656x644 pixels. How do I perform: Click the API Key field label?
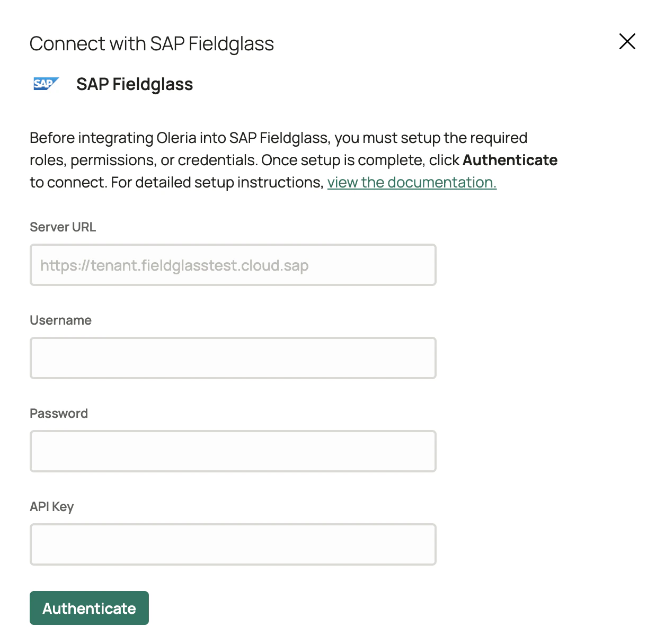click(51, 507)
